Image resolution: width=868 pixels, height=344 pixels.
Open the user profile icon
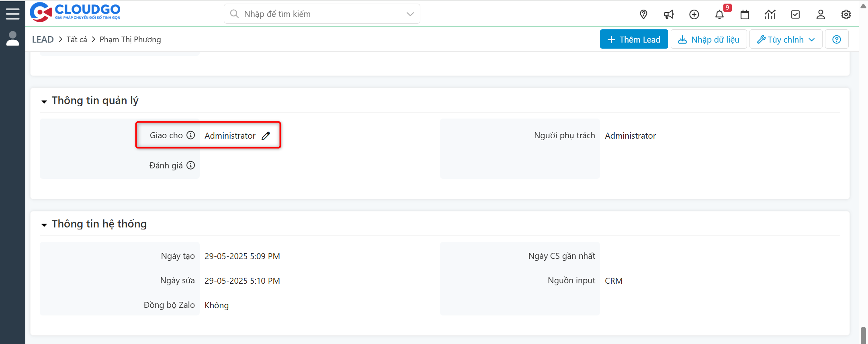pyautogui.click(x=821, y=15)
